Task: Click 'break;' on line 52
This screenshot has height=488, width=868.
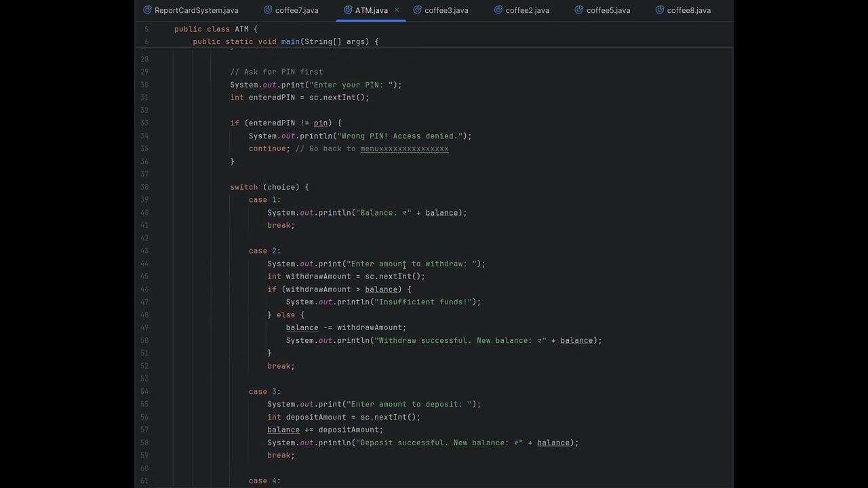Action: tap(281, 366)
